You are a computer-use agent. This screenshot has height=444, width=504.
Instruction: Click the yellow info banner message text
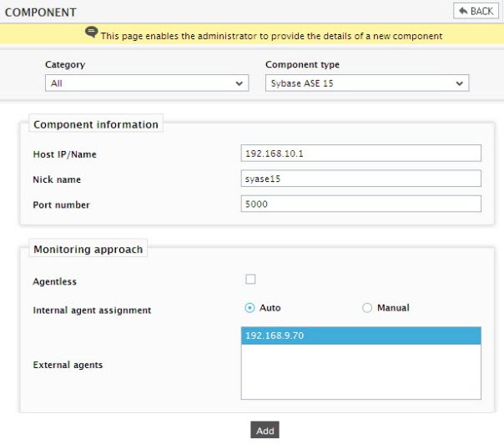271,36
